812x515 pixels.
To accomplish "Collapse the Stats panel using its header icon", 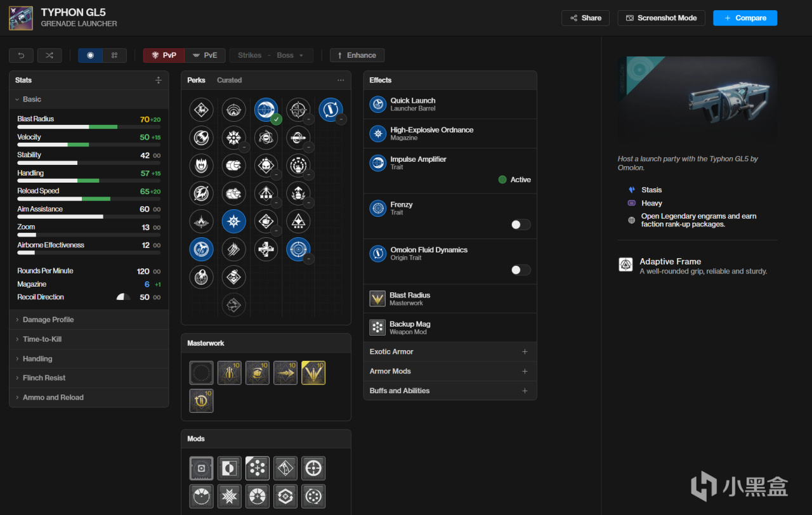I will point(159,81).
